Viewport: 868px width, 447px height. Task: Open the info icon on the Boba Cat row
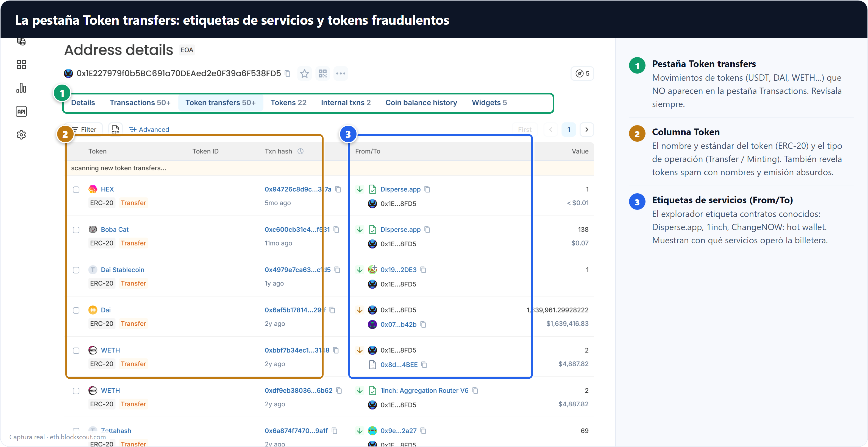click(76, 230)
